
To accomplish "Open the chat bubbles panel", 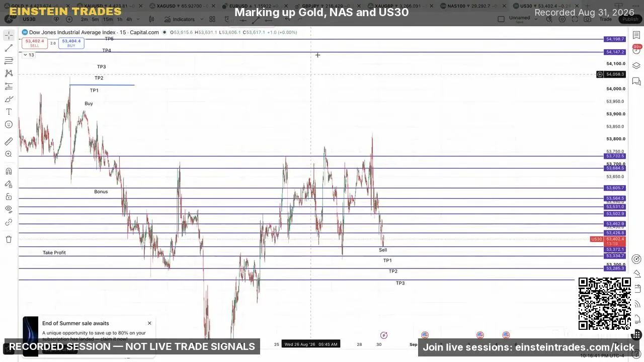I will click(x=636, y=81).
